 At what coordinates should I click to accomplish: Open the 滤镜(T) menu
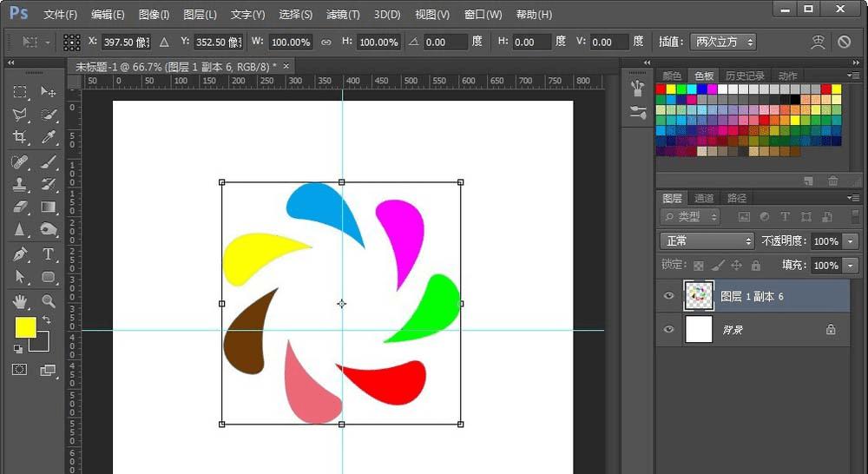pos(343,15)
